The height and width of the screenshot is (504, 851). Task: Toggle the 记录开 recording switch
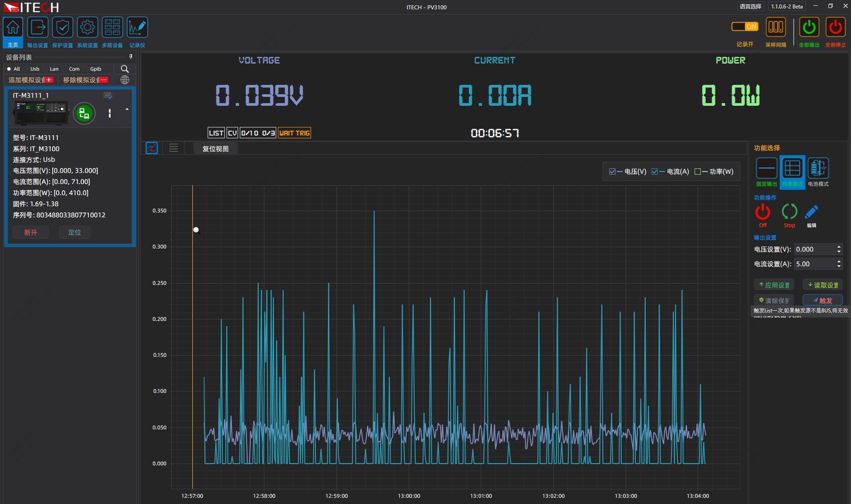745,27
